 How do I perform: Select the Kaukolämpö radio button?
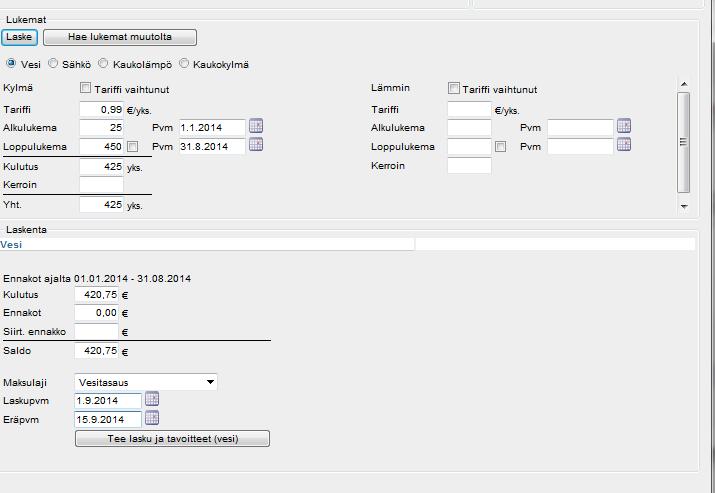[x=104, y=63]
